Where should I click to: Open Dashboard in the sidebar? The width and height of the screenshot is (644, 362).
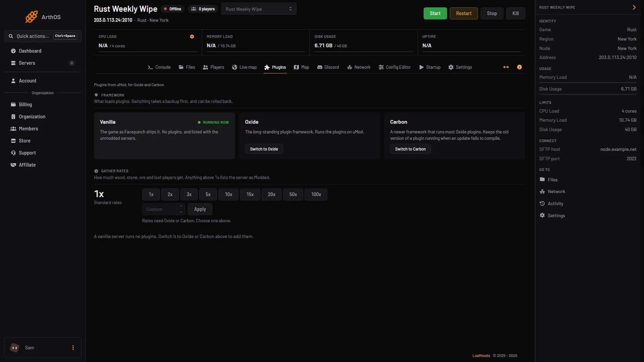[x=43, y=51]
